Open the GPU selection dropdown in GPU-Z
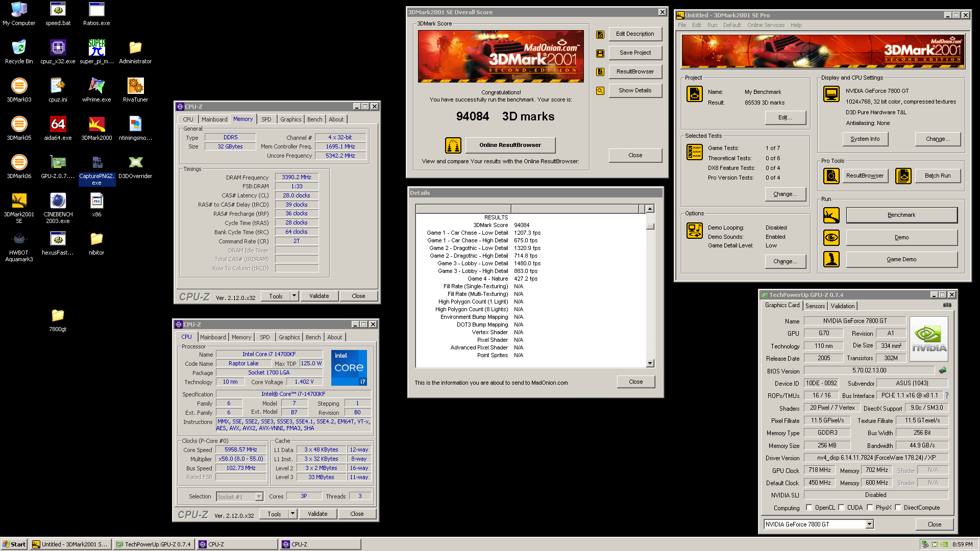980x551 pixels. point(870,524)
